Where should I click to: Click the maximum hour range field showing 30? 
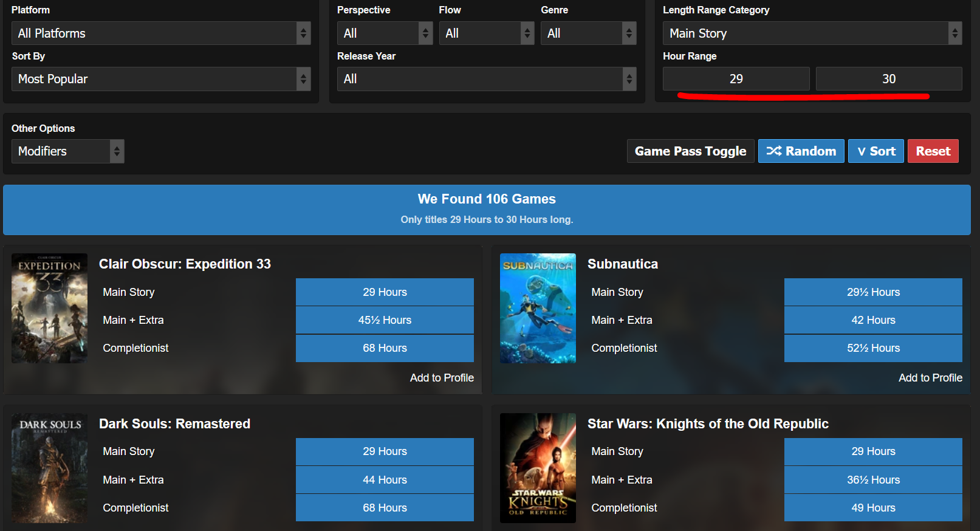click(x=889, y=79)
